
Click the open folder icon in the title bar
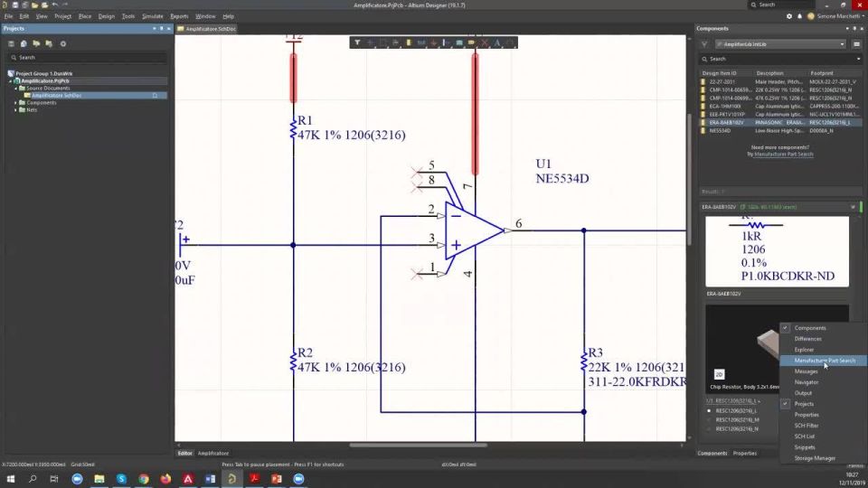pos(35,5)
